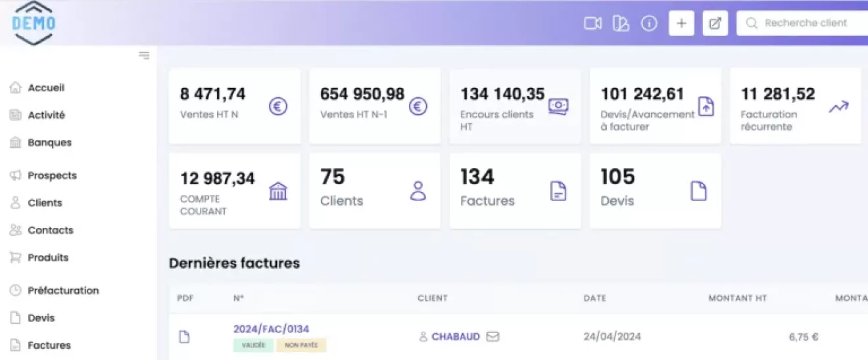This screenshot has width=868, height=360.
Task: Open Contacts in the sidebar
Action: 51,230
